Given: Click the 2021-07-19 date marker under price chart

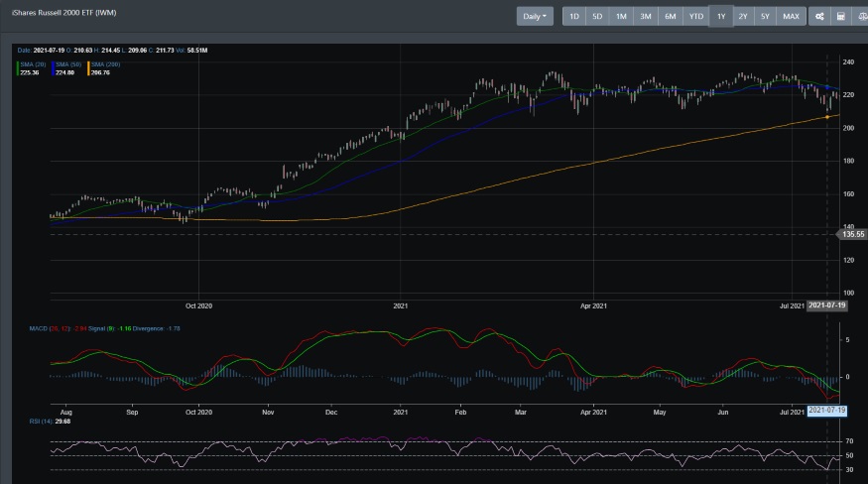Looking at the screenshot, I should tap(826, 305).
